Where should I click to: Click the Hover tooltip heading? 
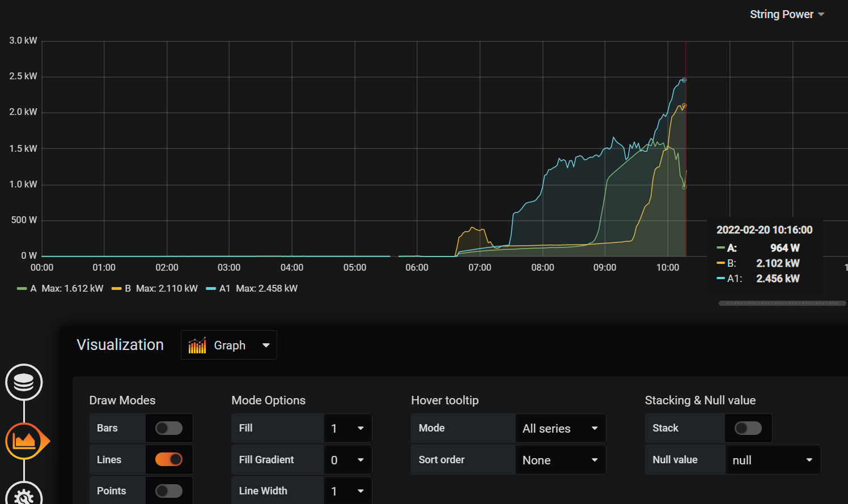pyautogui.click(x=445, y=400)
